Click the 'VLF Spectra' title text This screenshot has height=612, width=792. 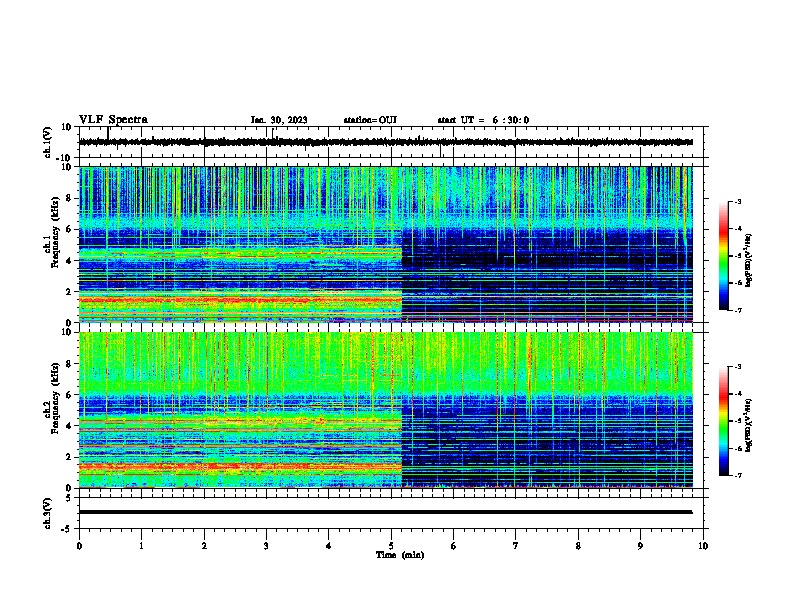[x=113, y=120]
